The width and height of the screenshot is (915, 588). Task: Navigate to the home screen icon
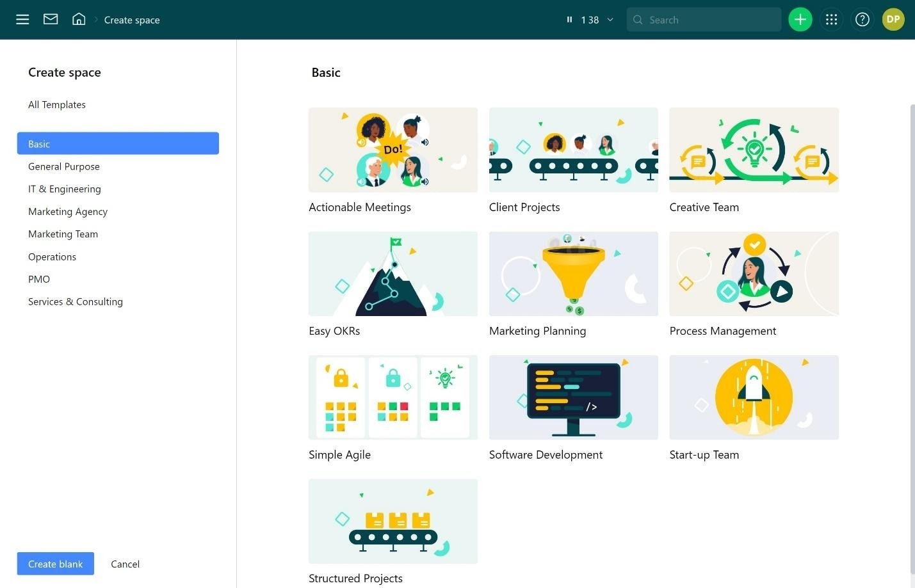(x=79, y=19)
